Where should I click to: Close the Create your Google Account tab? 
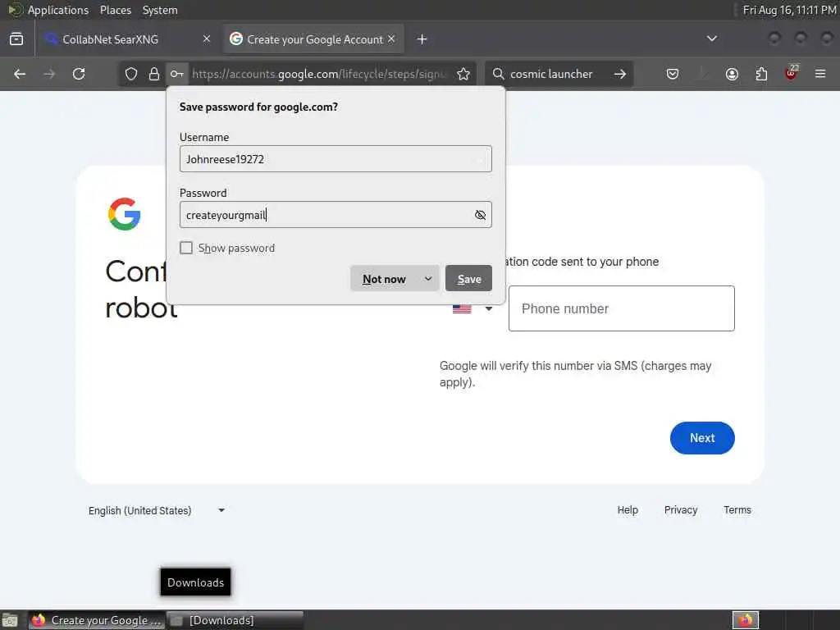(x=391, y=39)
